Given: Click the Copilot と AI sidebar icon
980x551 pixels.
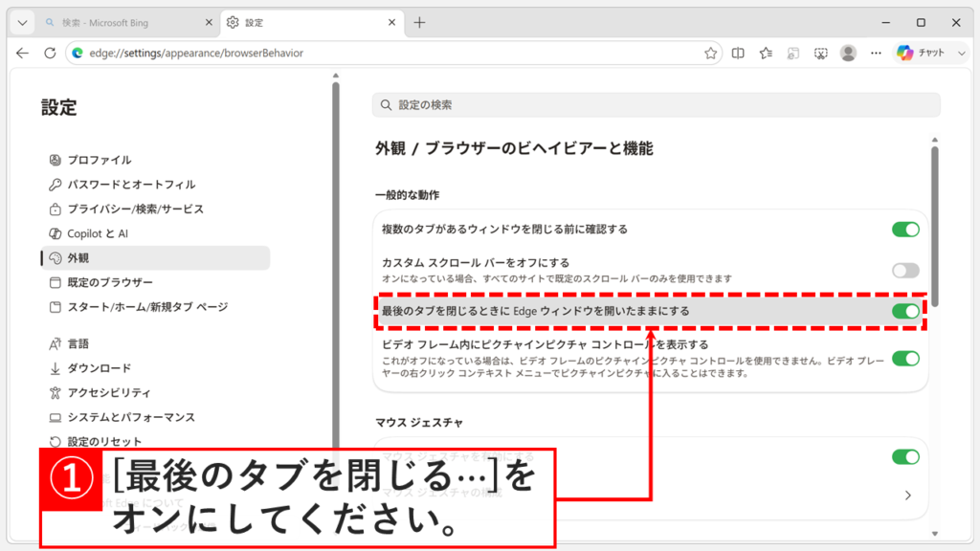Looking at the screenshot, I should 55,233.
